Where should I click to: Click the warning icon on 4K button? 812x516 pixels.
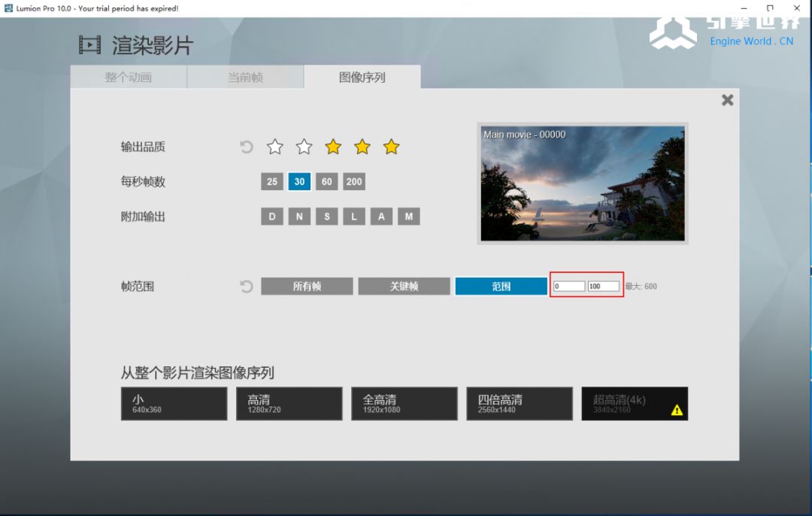coord(677,410)
